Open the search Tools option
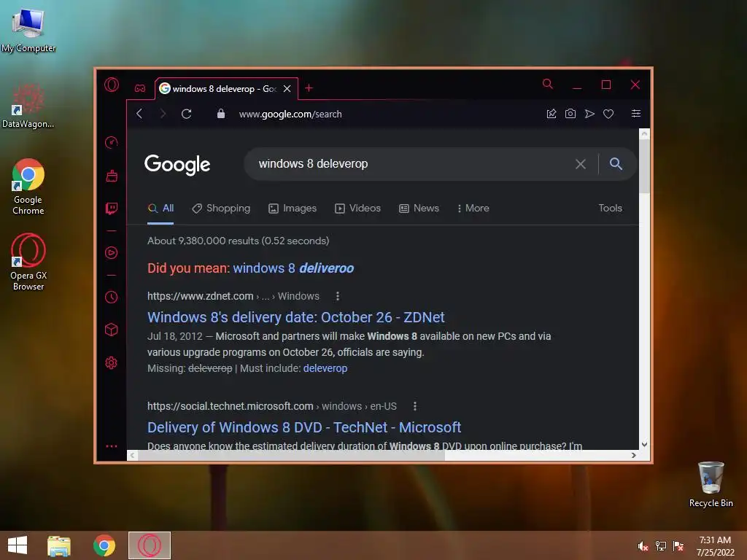Viewport: 747px width, 560px height. click(x=611, y=208)
